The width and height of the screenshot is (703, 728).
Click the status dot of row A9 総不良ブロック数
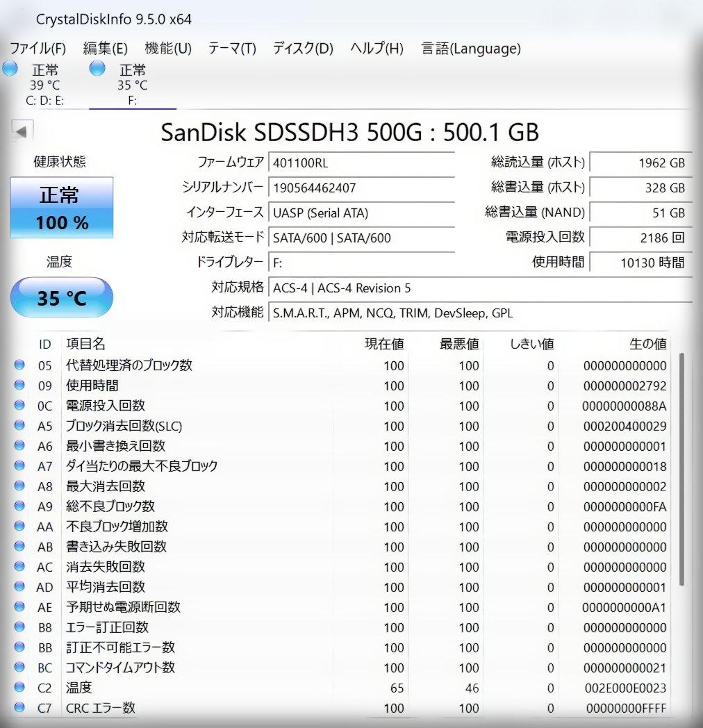(x=19, y=506)
